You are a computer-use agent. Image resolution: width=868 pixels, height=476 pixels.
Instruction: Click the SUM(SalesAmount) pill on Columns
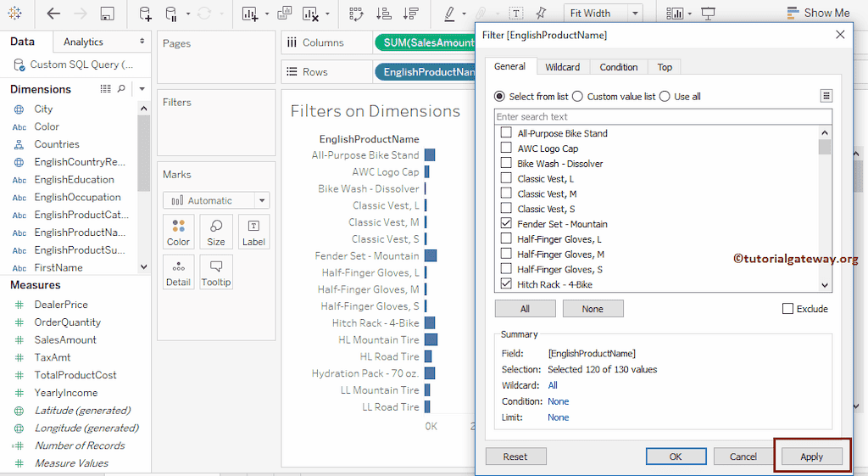(x=426, y=42)
